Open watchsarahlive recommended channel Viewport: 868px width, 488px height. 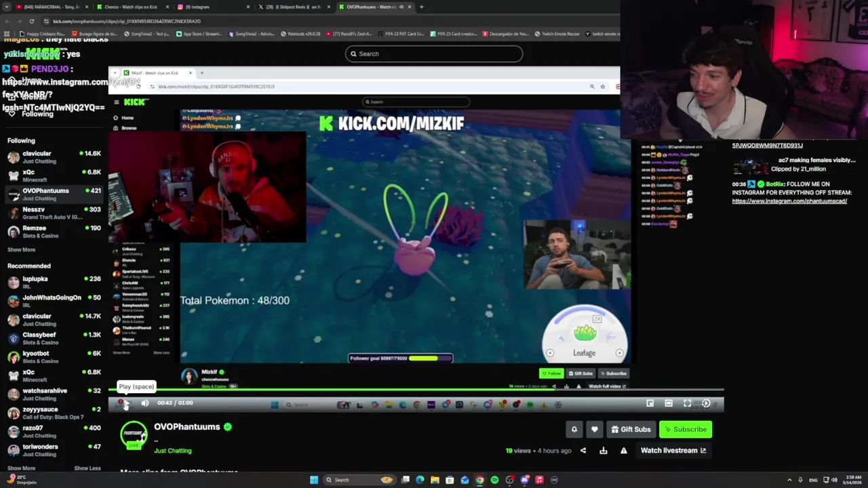point(54,394)
